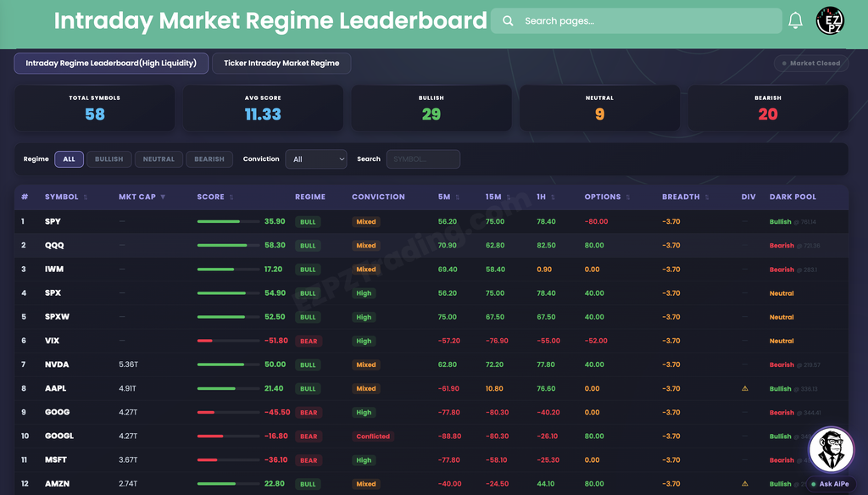Sort by Mkt Cap arrow

click(163, 197)
